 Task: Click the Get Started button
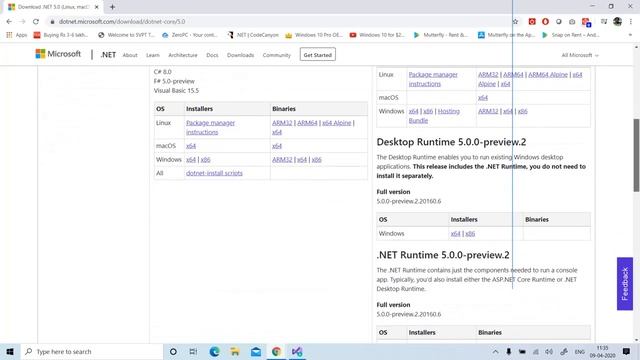coord(318,55)
